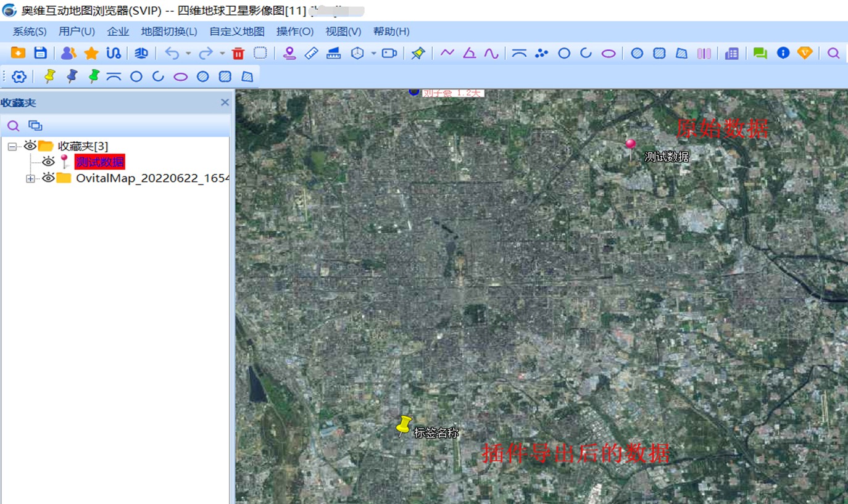
Task: Click the red trash delete icon
Action: click(x=238, y=54)
